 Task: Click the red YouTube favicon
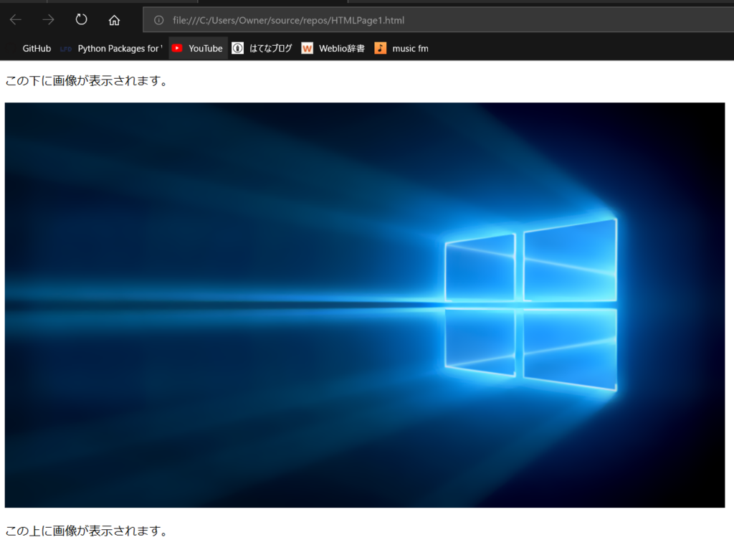(177, 48)
